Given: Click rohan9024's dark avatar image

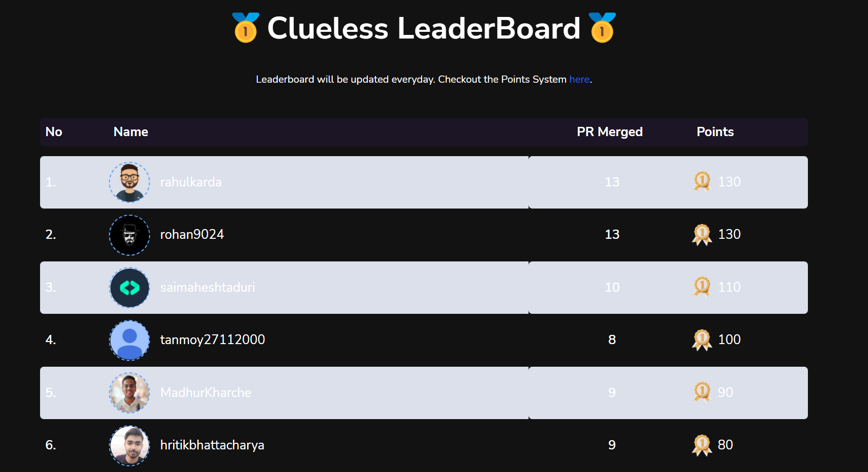Looking at the screenshot, I should click(129, 235).
